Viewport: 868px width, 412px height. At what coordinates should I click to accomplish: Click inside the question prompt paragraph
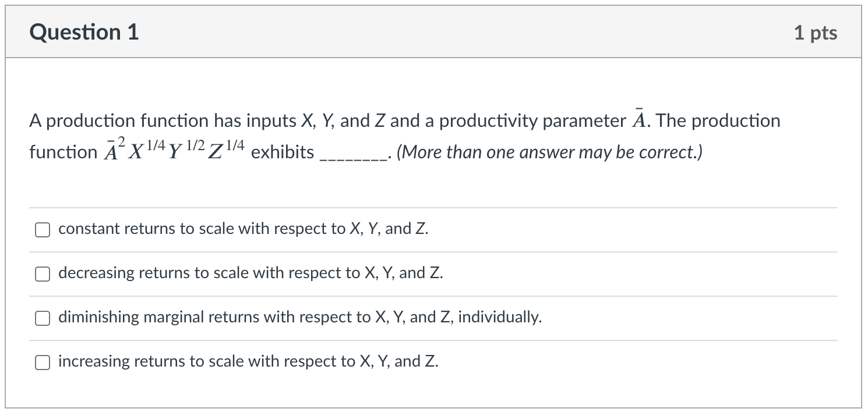click(x=350, y=120)
